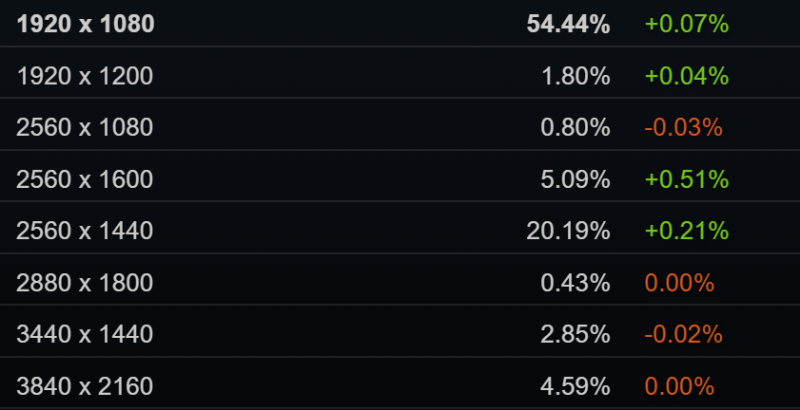Select the 2560 x 1600 resolution label

coord(85,180)
